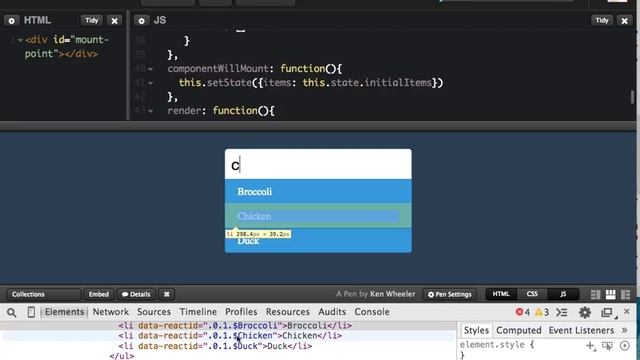Close the DevTools panel
Image resolution: width=640 pixels, height=360 pixels.
point(627,312)
